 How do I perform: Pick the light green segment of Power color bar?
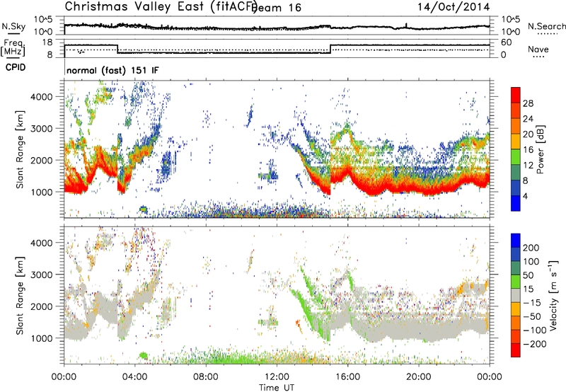[516, 156]
